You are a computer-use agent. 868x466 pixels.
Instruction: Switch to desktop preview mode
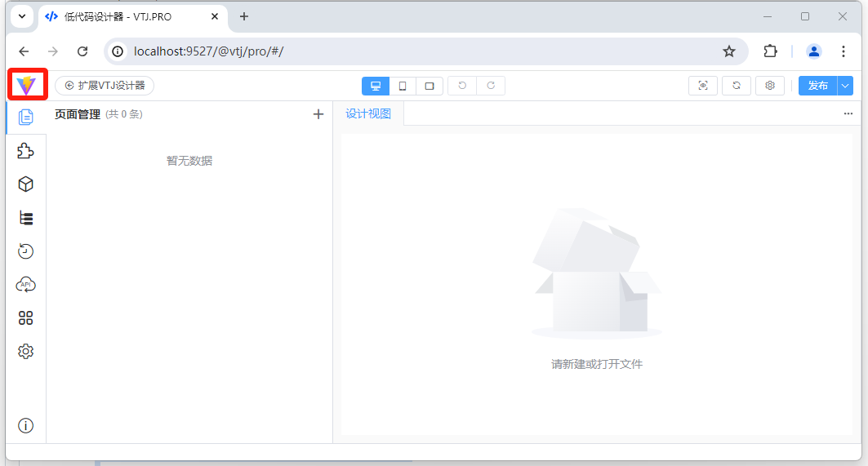pyautogui.click(x=376, y=86)
